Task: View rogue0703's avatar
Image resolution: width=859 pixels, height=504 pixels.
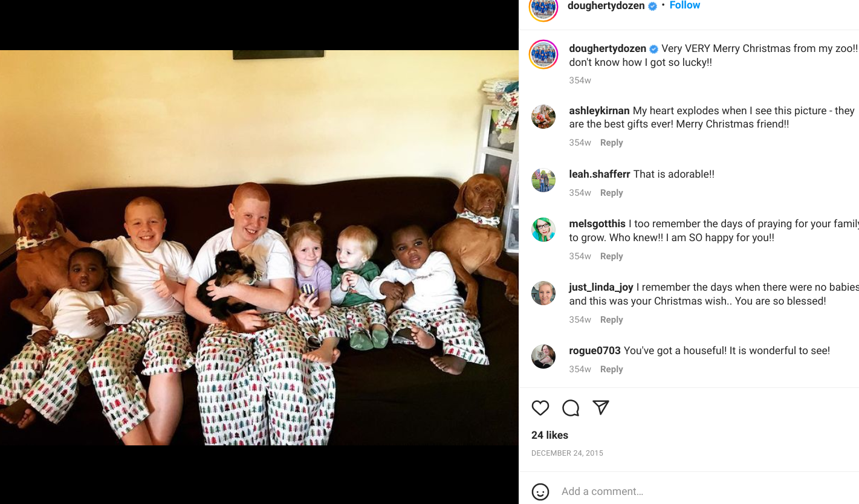Action: pos(543,357)
